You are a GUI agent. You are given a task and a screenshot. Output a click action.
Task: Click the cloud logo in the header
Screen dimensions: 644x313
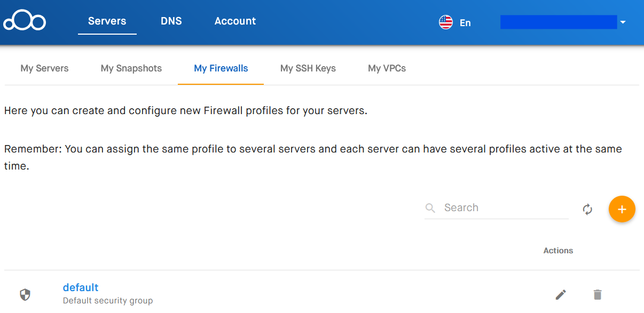pos(25,21)
